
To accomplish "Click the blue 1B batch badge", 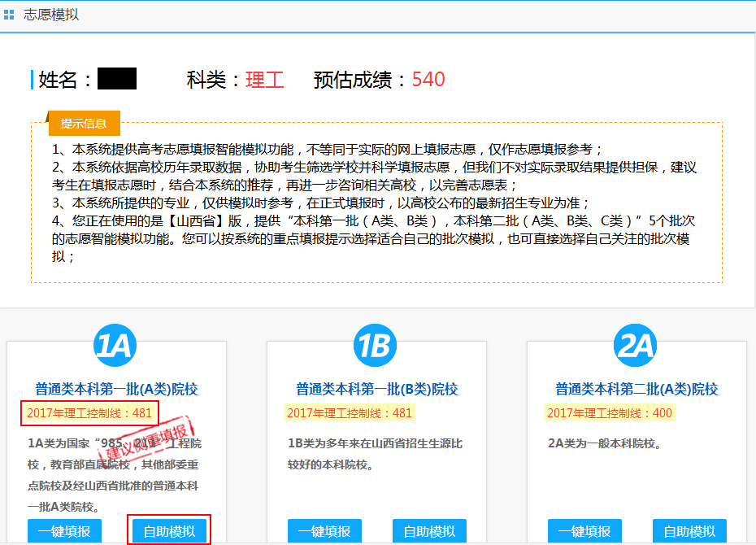I will tap(376, 347).
